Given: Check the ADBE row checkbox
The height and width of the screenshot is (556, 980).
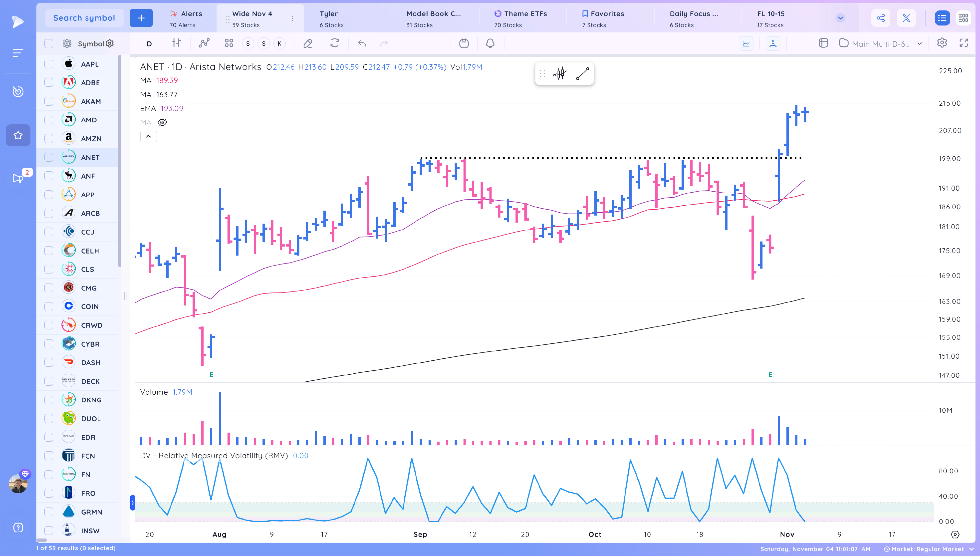Looking at the screenshot, I should pos(49,83).
